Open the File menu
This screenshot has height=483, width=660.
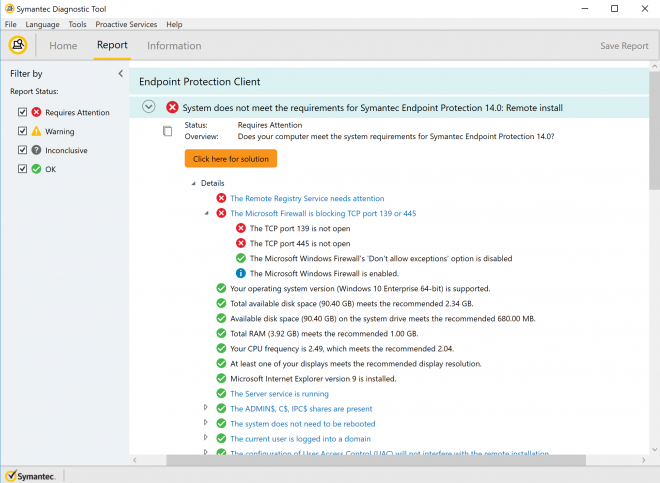pyautogui.click(x=11, y=24)
